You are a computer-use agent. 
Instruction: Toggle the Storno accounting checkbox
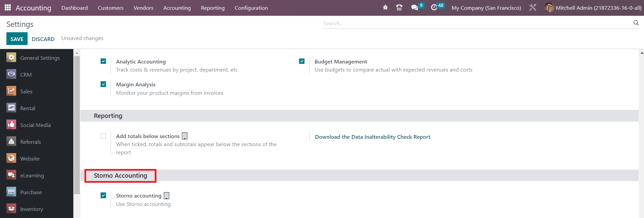[103, 195]
